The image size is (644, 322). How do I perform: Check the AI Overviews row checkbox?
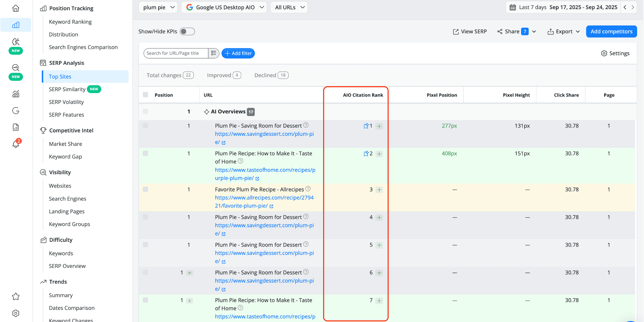pyautogui.click(x=145, y=111)
